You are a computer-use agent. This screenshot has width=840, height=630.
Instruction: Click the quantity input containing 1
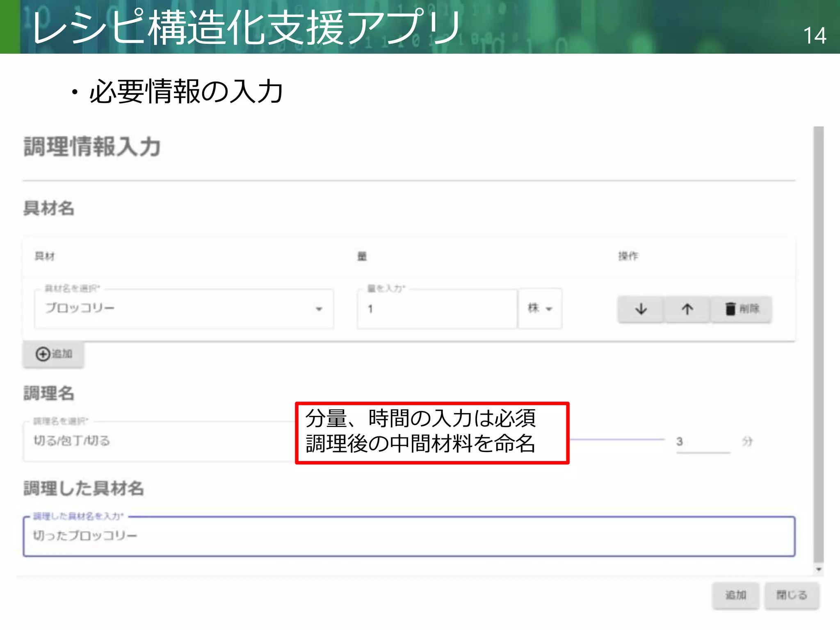click(x=437, y=308)
